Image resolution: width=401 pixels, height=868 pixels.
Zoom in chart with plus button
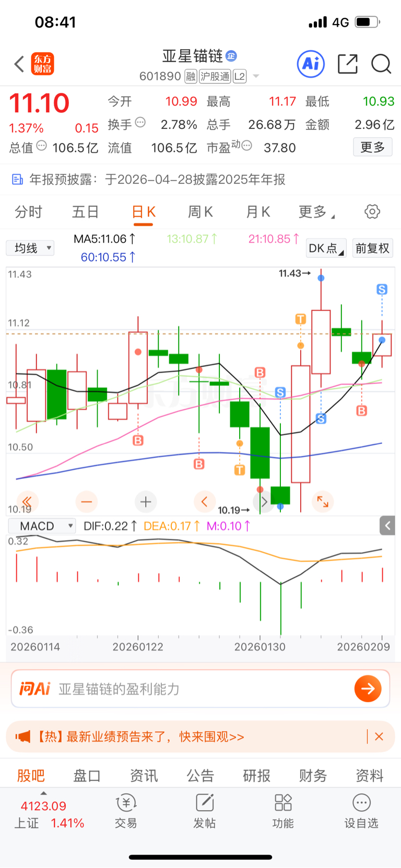point(146,502)
